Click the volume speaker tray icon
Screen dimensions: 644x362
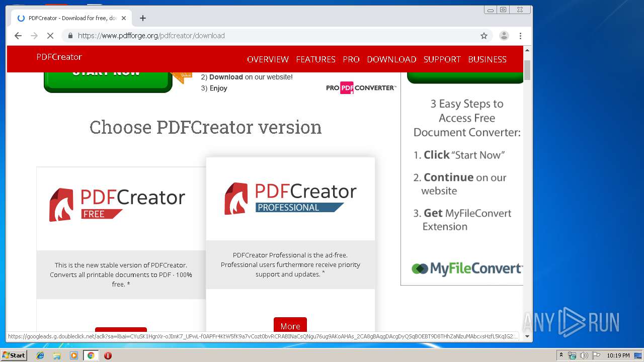pyautogui.click(x=584, y=355)
